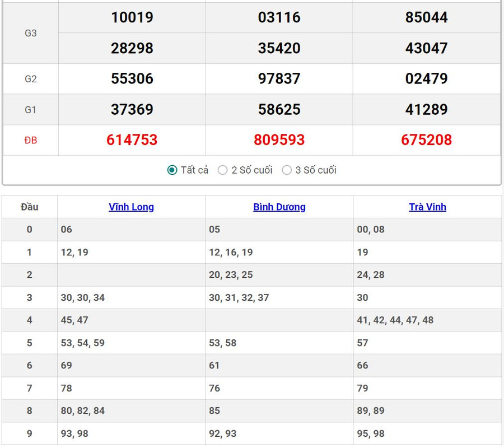Screen dimensions: 504x448
Task: Switch to the '3 Số cuối' option
Action: (x=287, y=170)
